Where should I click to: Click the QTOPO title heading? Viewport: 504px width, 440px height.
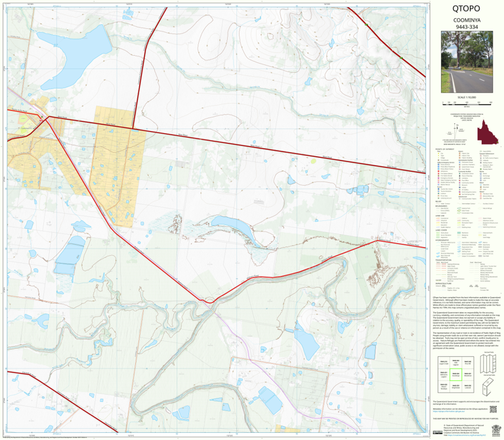click(466, 9)
